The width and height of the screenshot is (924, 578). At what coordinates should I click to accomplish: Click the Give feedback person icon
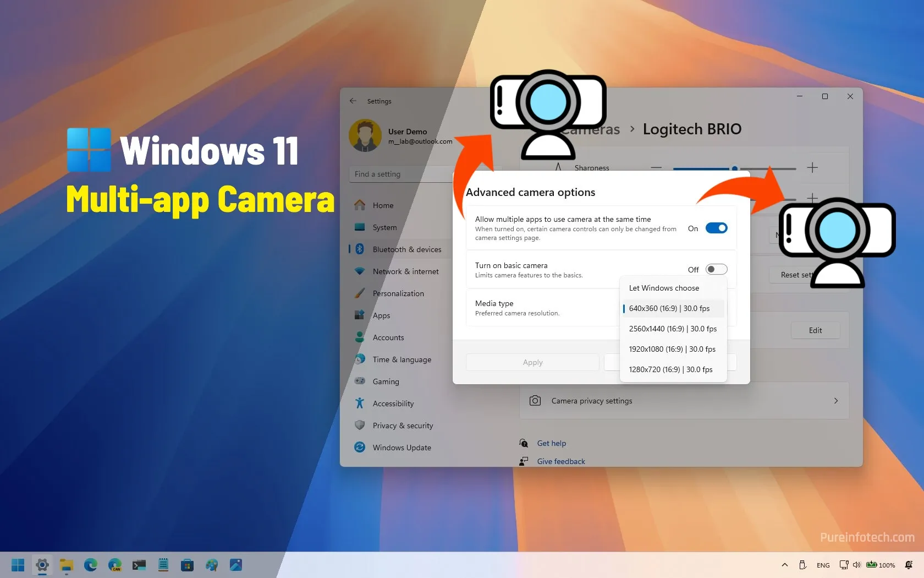[524, 461]
